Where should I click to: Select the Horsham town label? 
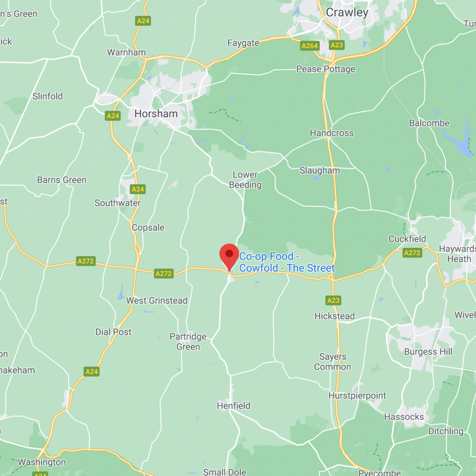[156, 114]
